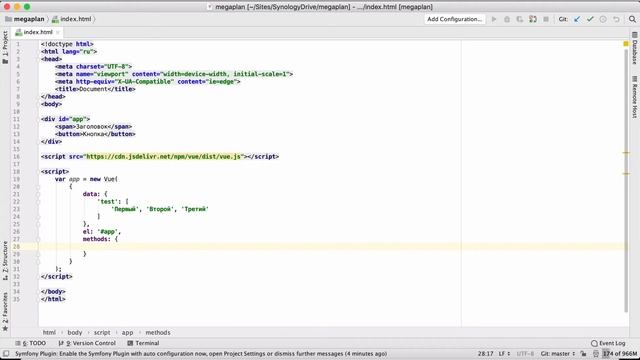Click the window title proxy file icon
This screenshot has height=360, width=640.
pos(210,7)
